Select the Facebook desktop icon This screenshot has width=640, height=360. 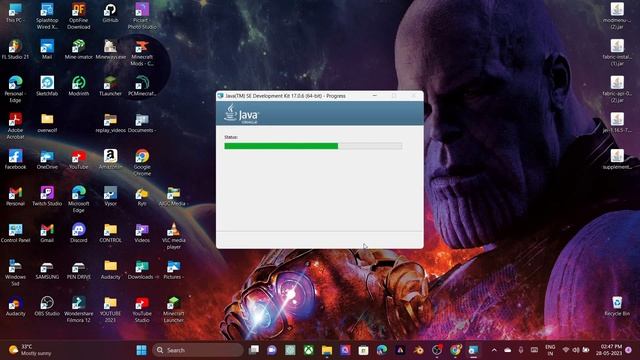[15, 159]
